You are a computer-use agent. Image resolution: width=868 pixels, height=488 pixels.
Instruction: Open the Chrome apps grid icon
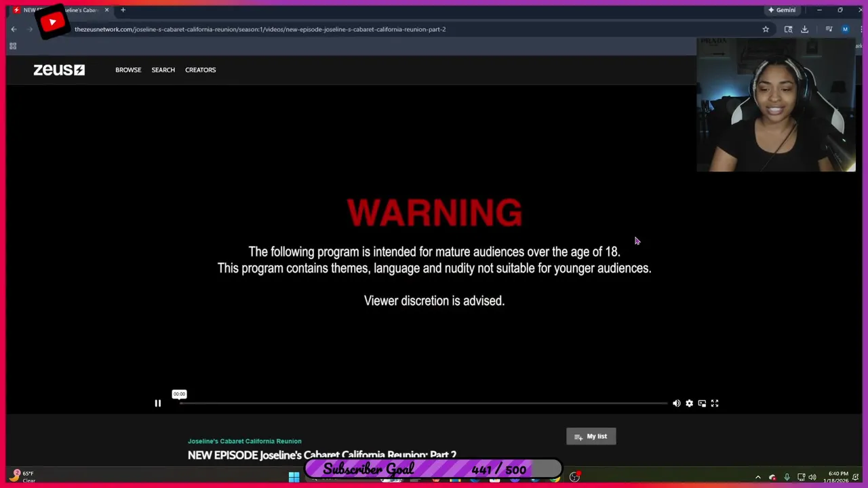point(12,46)
